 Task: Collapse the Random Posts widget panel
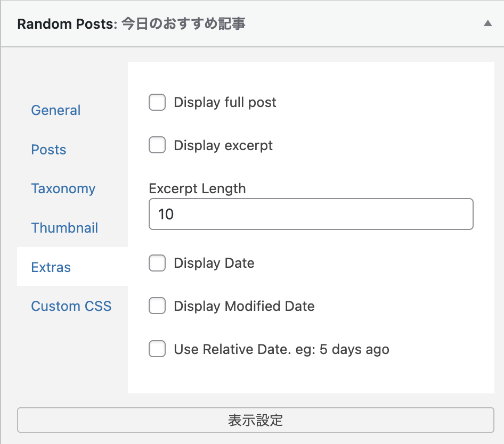click(x=488, y=23)
